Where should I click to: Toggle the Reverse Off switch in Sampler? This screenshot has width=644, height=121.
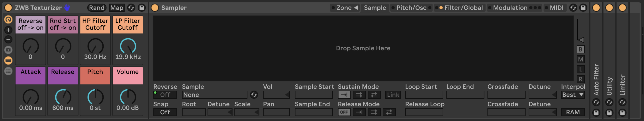[x=165, y=95]
